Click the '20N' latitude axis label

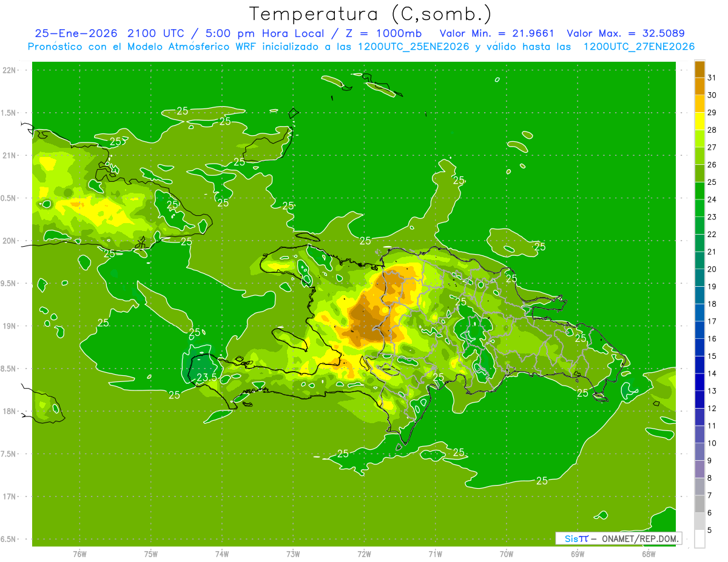pos(10,241)
